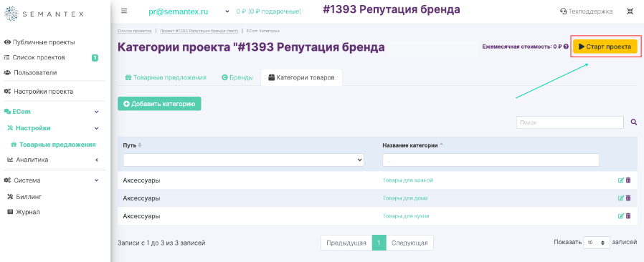Toggle the hamburger sidebar menu icon
This screenshot has width=644, height=262.
tap(124, 11)
